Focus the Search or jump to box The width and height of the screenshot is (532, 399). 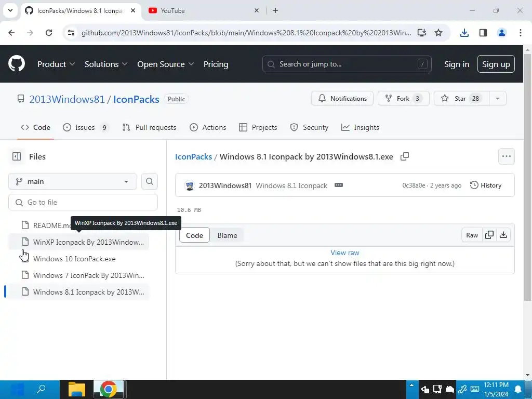tap(347, 64)
